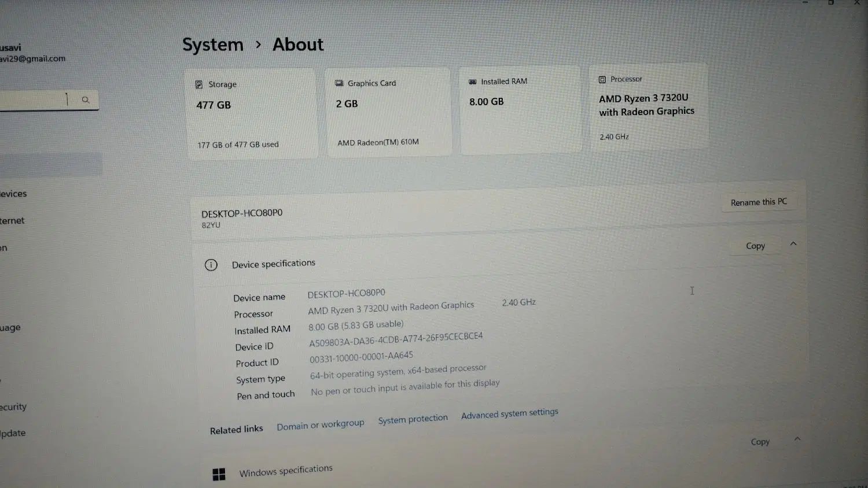Open the Processor AMD Ryzen card

point(649,107)
